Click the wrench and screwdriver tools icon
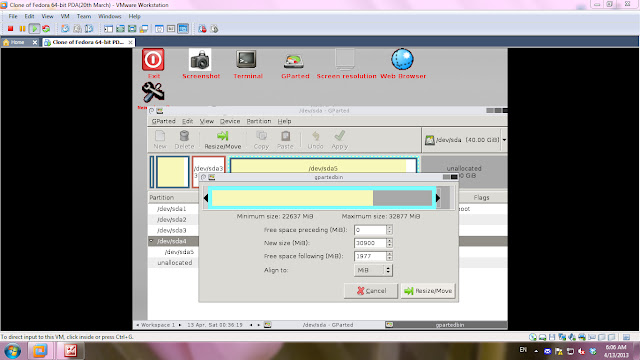Viewport: 640px width, 360px height. pos(153,92)
